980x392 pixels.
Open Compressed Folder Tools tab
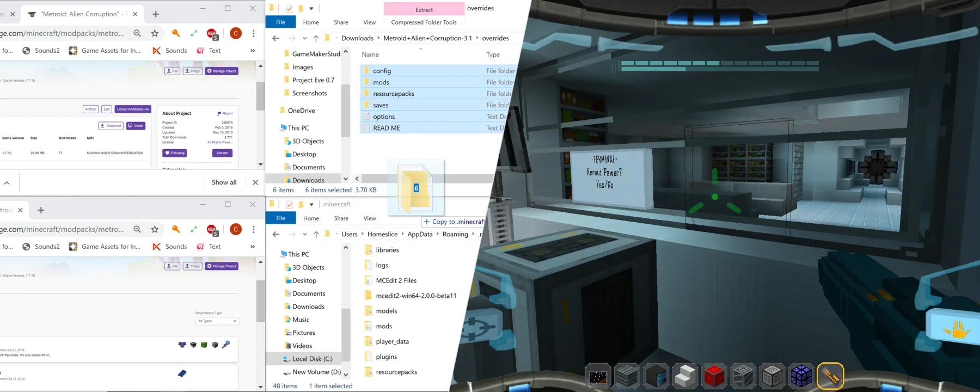[424, 22]
